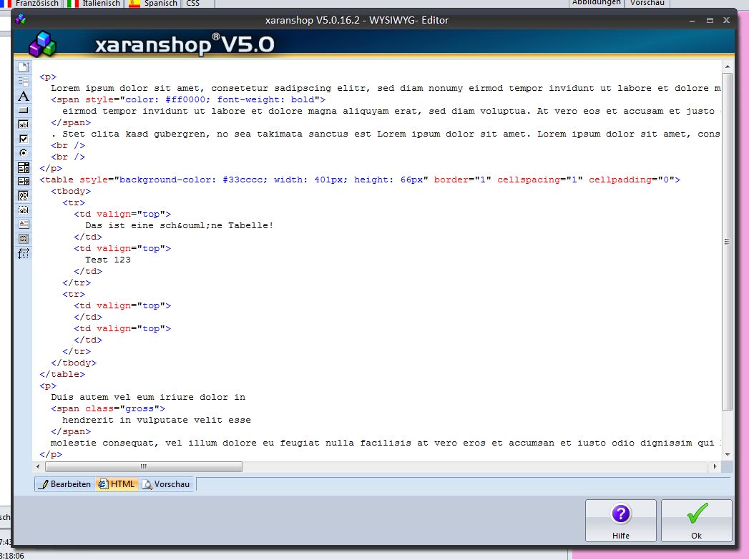The image size is (749, 560).
Task: Select the HTML source tab
Action: [x=117, y=484]
